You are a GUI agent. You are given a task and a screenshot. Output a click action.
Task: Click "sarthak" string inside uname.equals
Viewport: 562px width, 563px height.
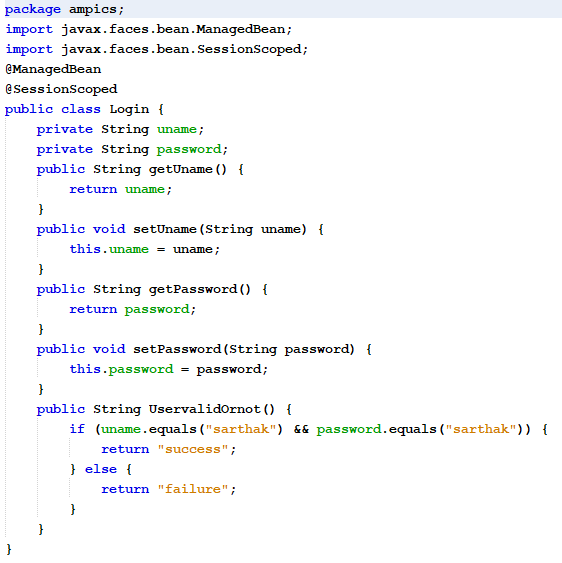[241, 429]
